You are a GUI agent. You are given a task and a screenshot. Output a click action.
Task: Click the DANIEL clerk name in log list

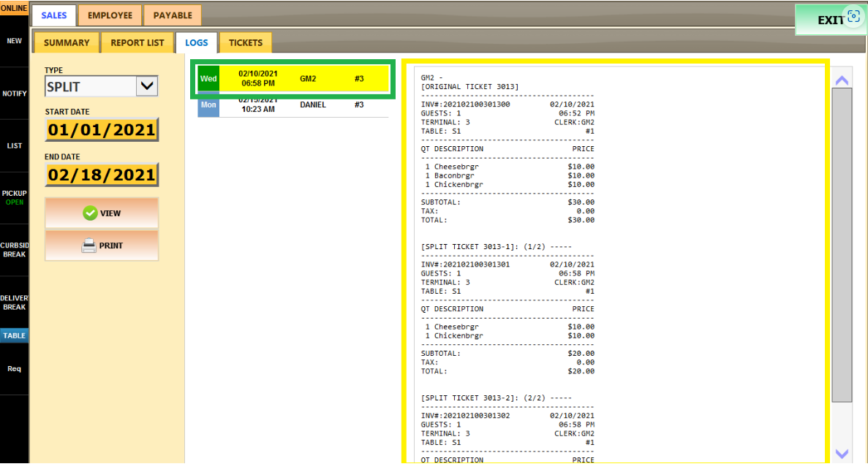(313, 104)
